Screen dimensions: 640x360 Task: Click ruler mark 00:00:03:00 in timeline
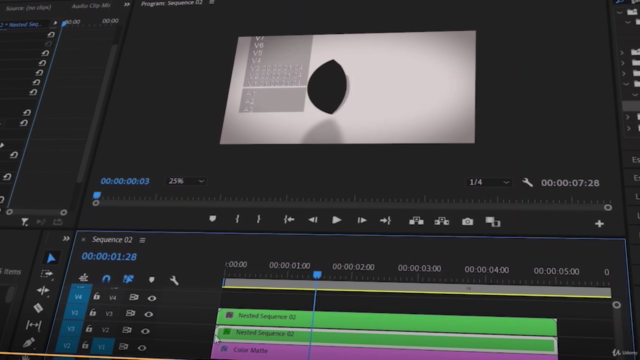pos(419,268)
